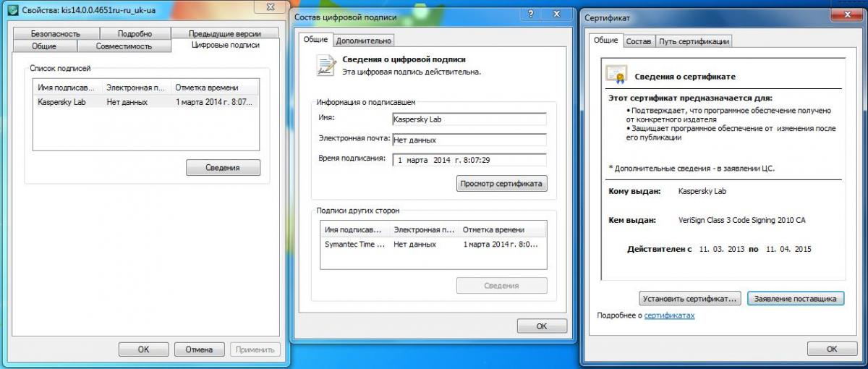Click the Время подписания field
The image size is (868, 369).
[x=469, y=160]
